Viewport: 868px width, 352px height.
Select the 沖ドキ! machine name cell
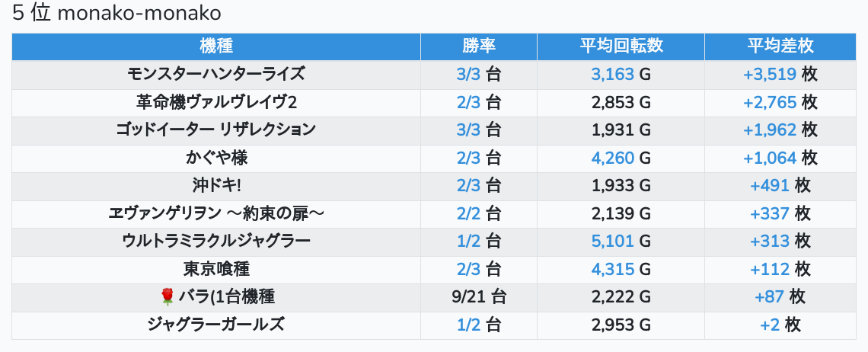tap(216, 186)
